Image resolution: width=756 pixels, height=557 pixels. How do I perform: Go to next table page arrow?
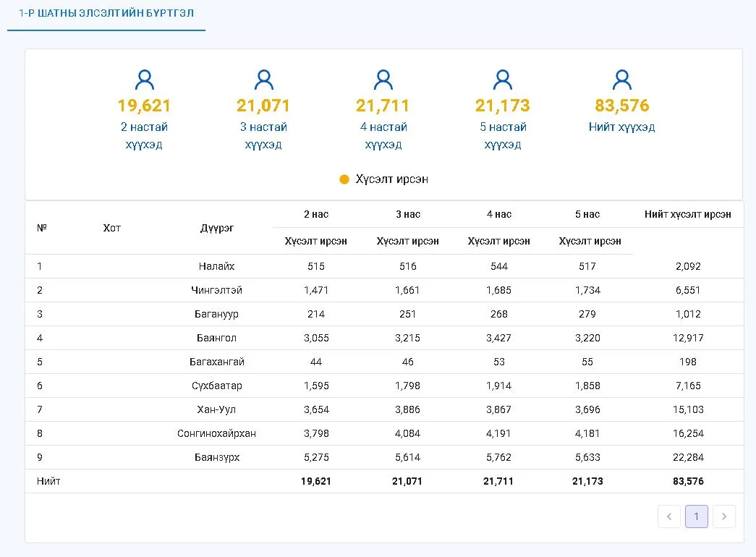coord(724,516)
